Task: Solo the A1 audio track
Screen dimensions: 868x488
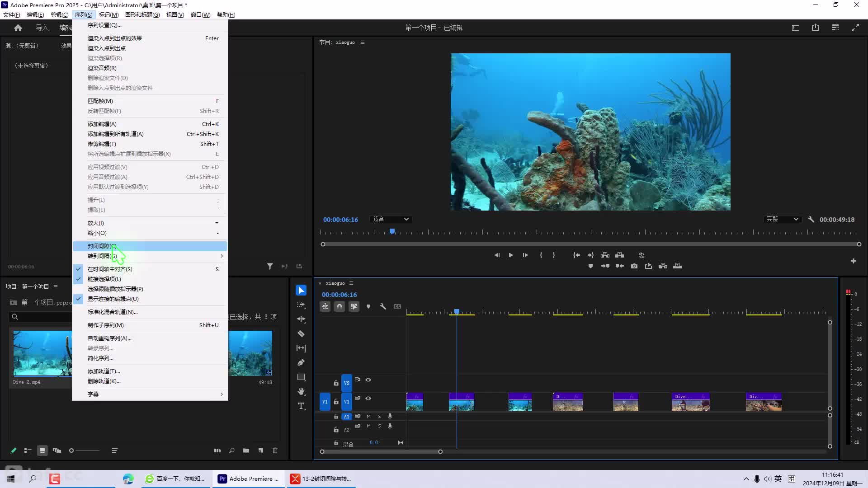Action: 379,417
